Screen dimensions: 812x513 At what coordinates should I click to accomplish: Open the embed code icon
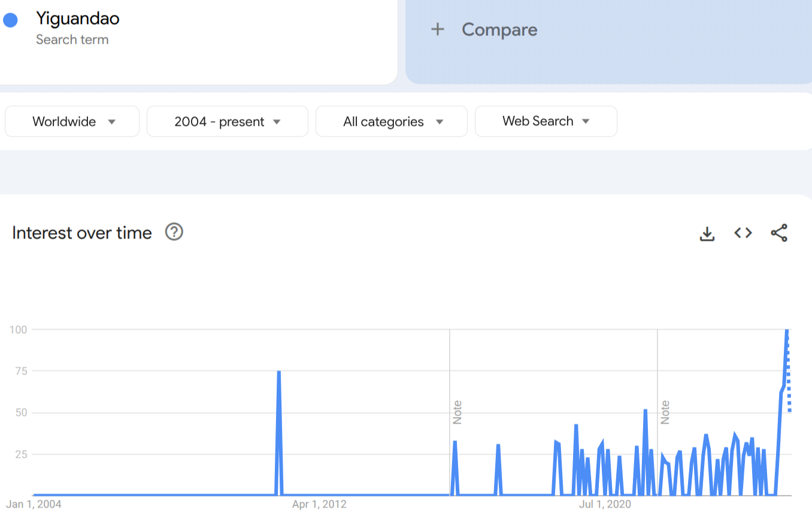coord(743,233)
